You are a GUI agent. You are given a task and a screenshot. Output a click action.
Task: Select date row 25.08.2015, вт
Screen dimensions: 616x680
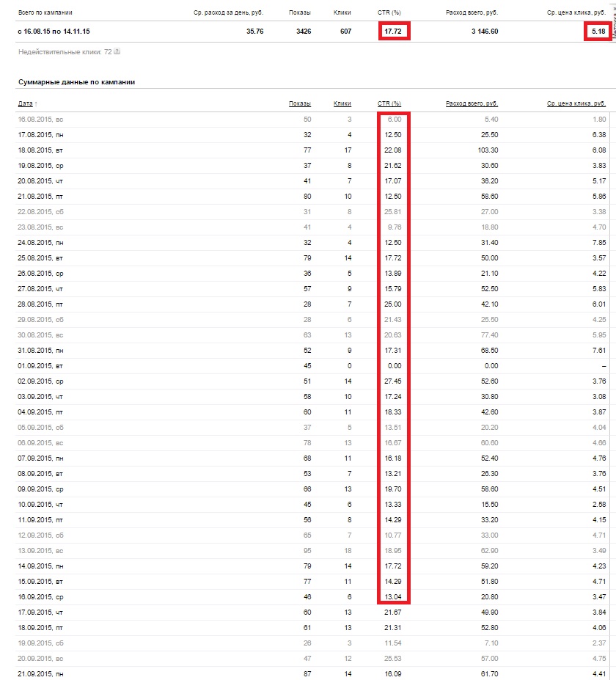[312, 258]
